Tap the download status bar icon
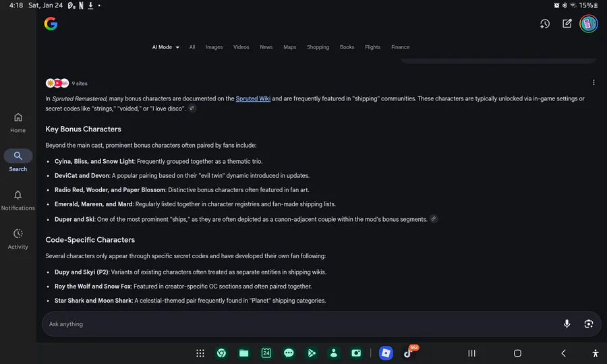 pos(90,5)
